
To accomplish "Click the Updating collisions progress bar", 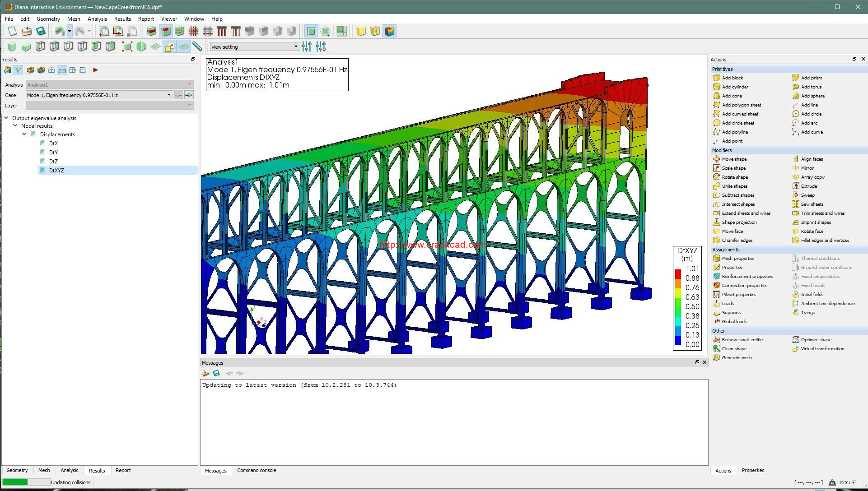I will click(x=26, y=482).
